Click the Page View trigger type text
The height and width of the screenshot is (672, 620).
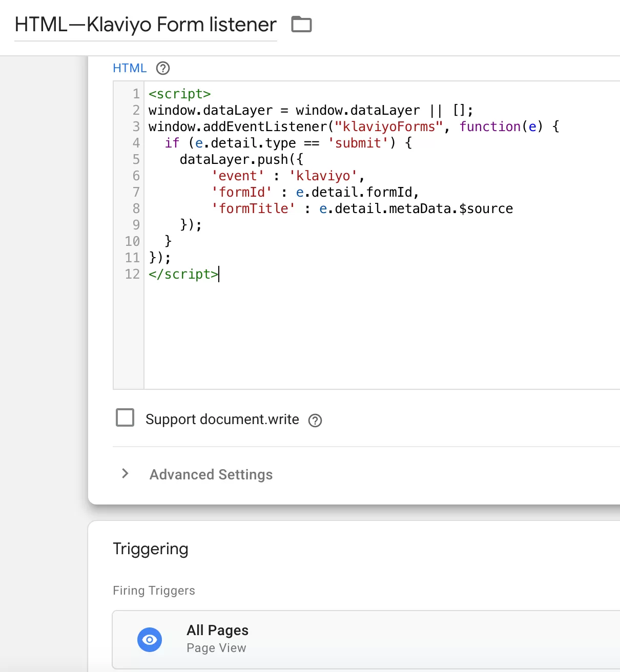coord(216,648)
